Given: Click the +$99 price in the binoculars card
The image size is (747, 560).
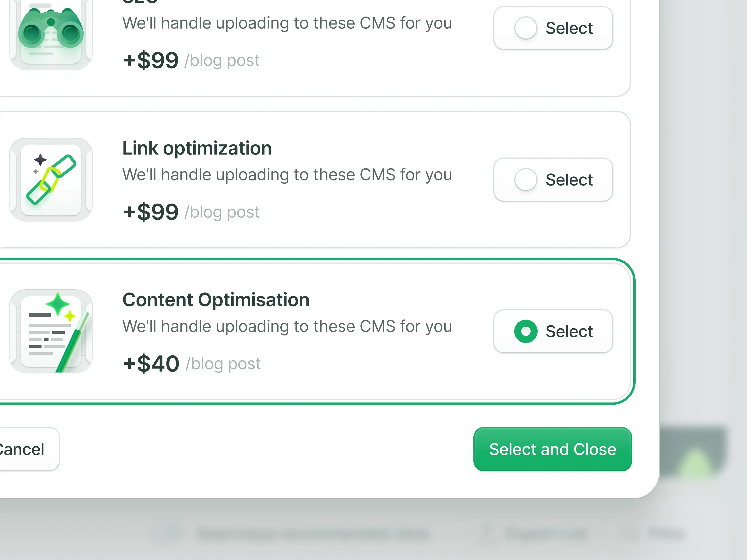Looking at the screenshot, I should pyautogui.click(x=151, y=60).
